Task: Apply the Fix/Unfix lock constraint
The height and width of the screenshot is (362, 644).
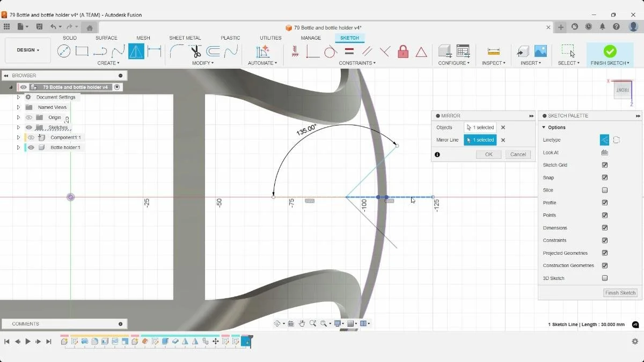Action: [x=403, y=51]
